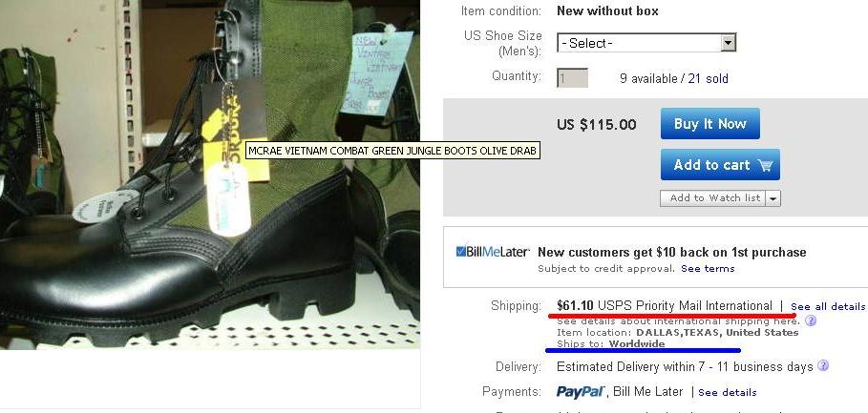Viewport: 868px width, 413px height.
Task: Open See terms link for BillMeLater
Action: [x=708, y=269]
